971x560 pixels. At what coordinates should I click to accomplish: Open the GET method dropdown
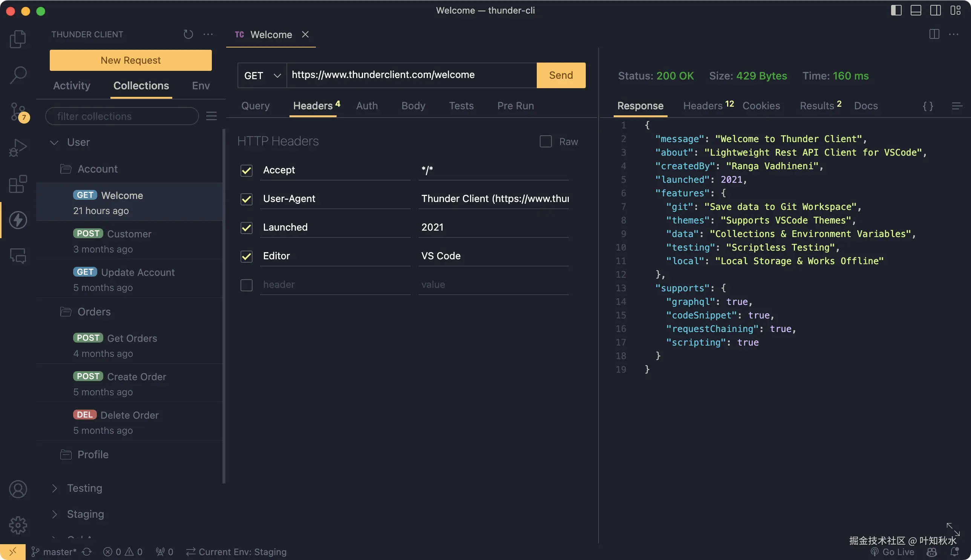[x=262, y=75]
